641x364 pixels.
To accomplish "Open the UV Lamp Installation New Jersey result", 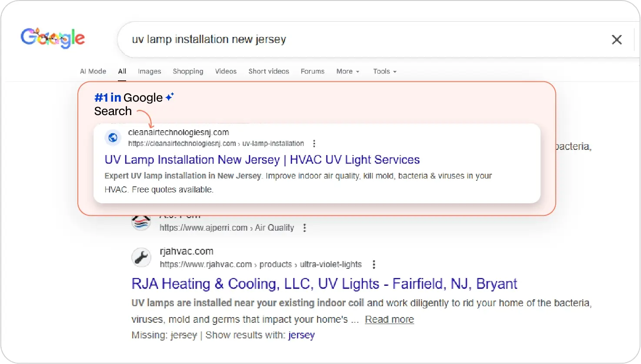I will pos(262,160).
